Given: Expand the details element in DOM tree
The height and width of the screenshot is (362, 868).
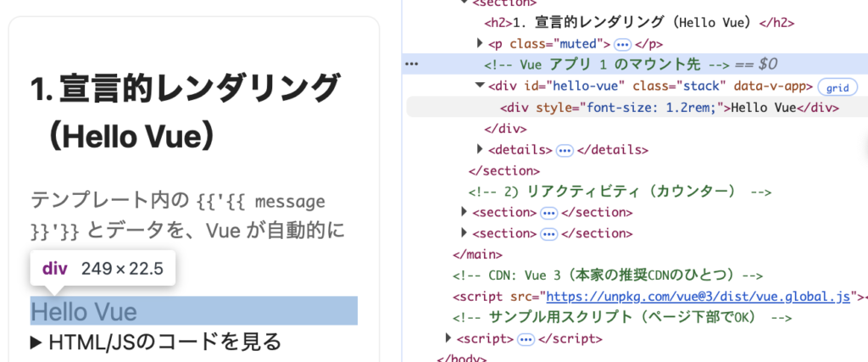Looking at the screenshot, I should pos(480,149).
